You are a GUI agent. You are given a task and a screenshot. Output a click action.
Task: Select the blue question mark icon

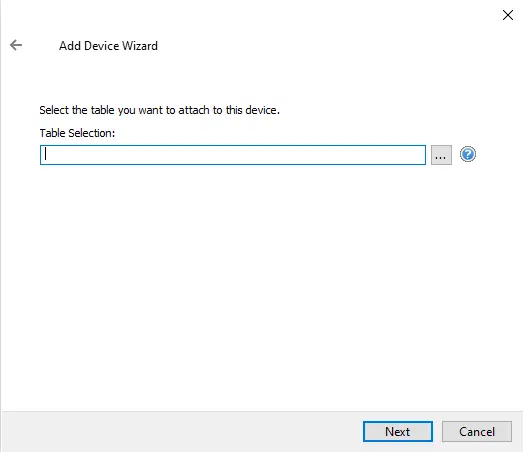click(x=468, y=154)
